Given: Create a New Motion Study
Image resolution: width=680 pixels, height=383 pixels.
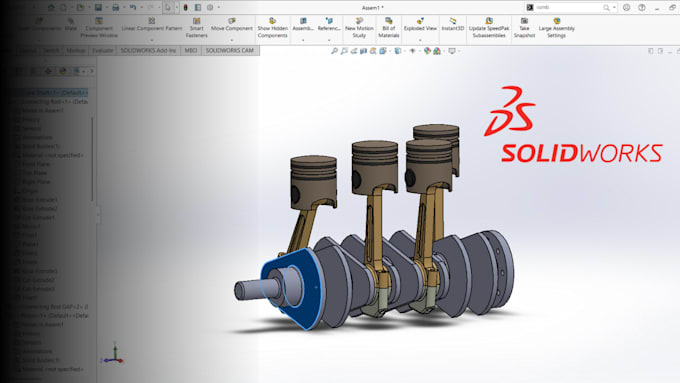Looking at the screenshot, I should click(359, 28).
